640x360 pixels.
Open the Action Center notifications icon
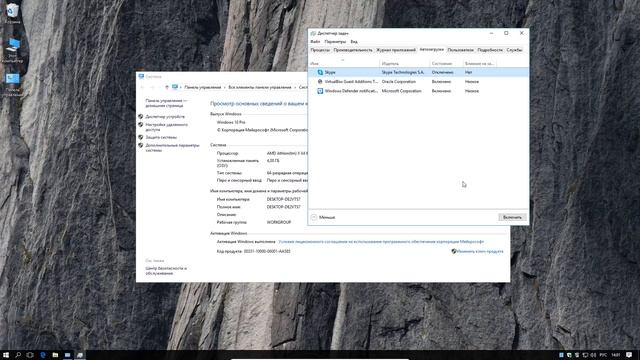click(x=629, y=355)
